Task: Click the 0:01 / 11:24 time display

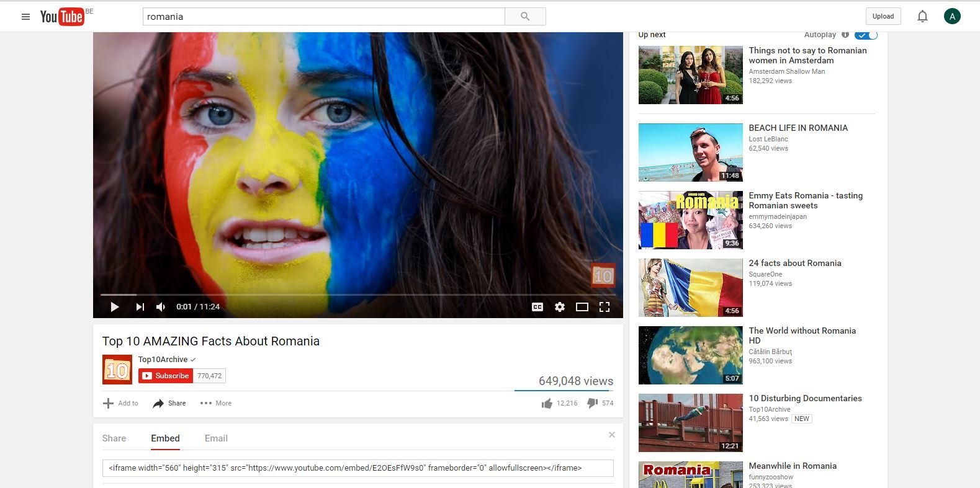Action: tap(198, 307)
